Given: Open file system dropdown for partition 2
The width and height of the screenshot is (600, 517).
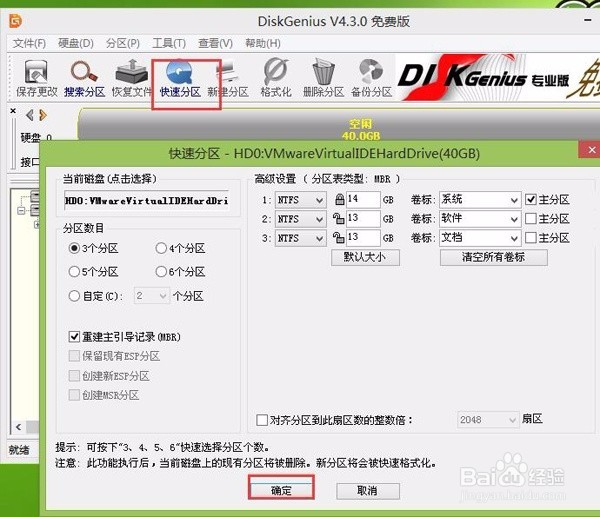Looking at the screenshot, I should [300, 219].
